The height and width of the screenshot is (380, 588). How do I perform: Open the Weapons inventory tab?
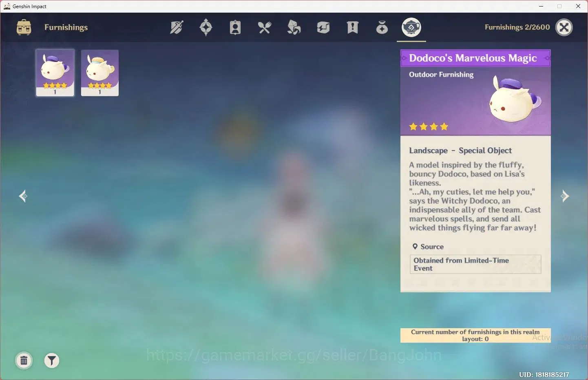177,27
